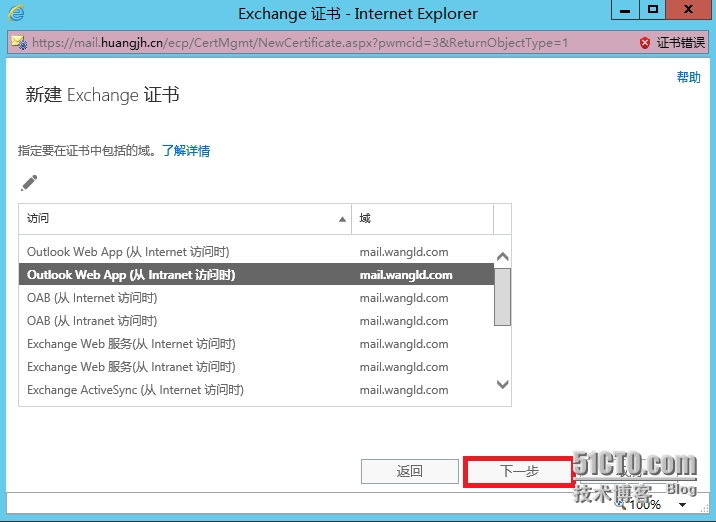Click the red certificate error shield icon
716x522 pixels.
coord(645,43)
